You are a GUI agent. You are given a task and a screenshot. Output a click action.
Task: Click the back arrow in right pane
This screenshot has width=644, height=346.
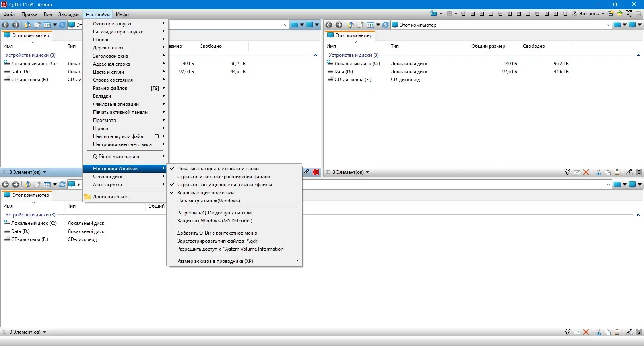coord(329,25)
